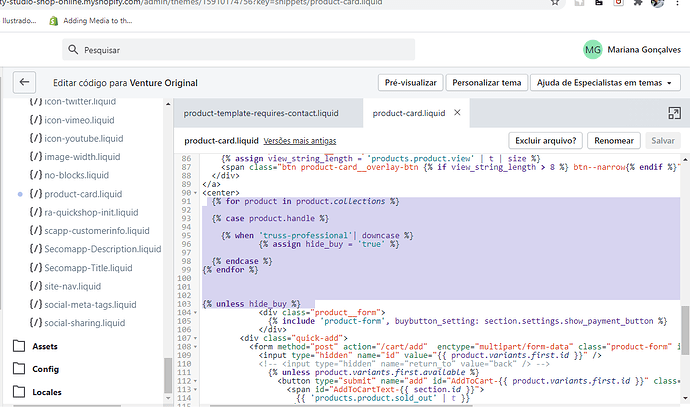Close the product-card.liquid tab
Image resolution: width=690 pixels, height=407 pixels.
(x=456, y=114)
